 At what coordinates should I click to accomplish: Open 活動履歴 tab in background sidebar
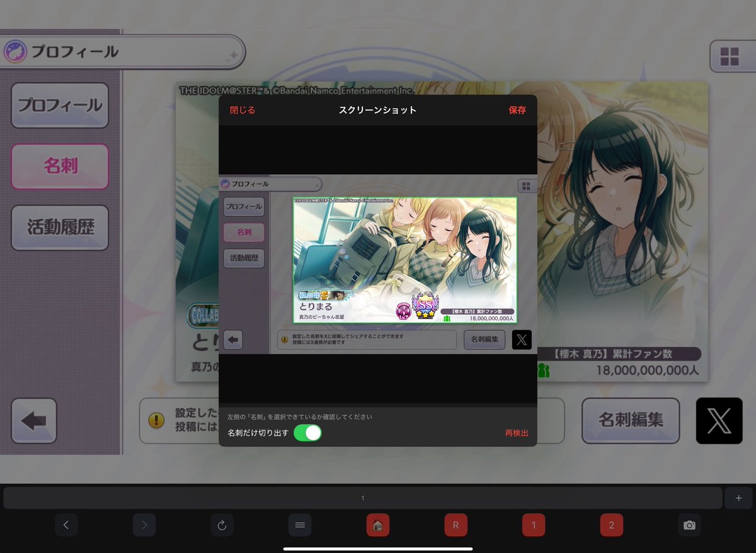tap(60, 228)
